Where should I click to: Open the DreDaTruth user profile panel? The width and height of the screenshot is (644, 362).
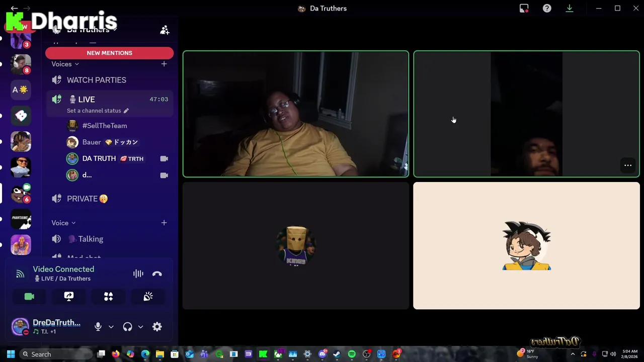click(46, 327)
